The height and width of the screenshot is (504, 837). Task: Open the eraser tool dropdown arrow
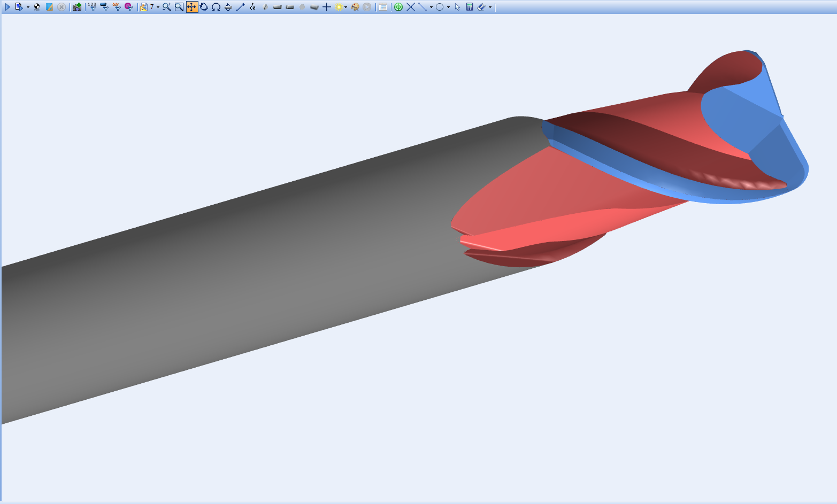click(490, 7)
